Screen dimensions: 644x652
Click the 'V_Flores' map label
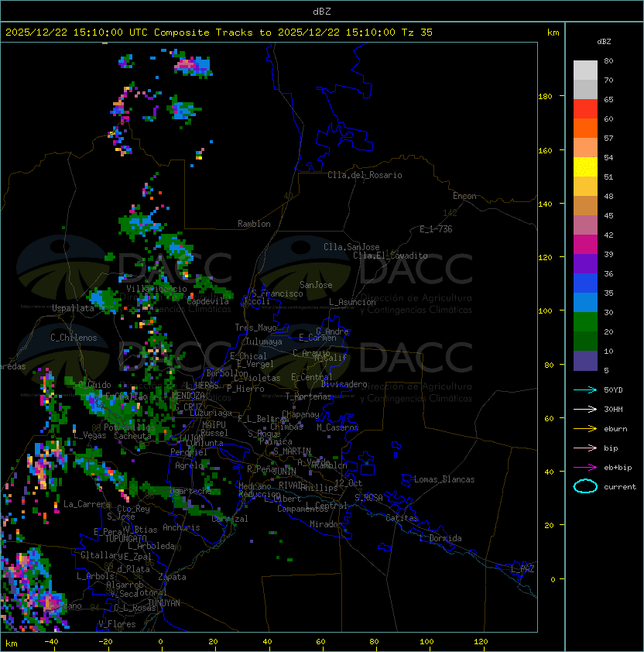click(x=117, y=624)
